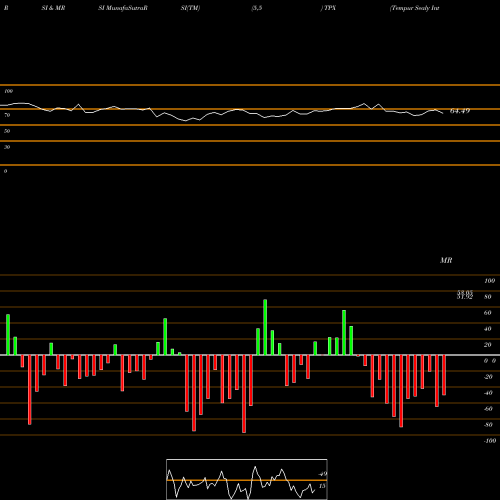Click the RSI axis label 50
The height and width of the screenshot is (500, 500).
coord(7,131)
